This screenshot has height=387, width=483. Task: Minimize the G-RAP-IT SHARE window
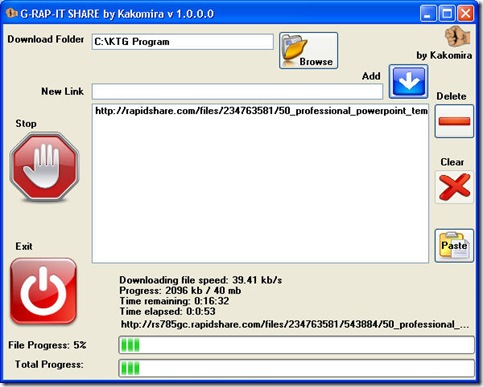(428, 14)
